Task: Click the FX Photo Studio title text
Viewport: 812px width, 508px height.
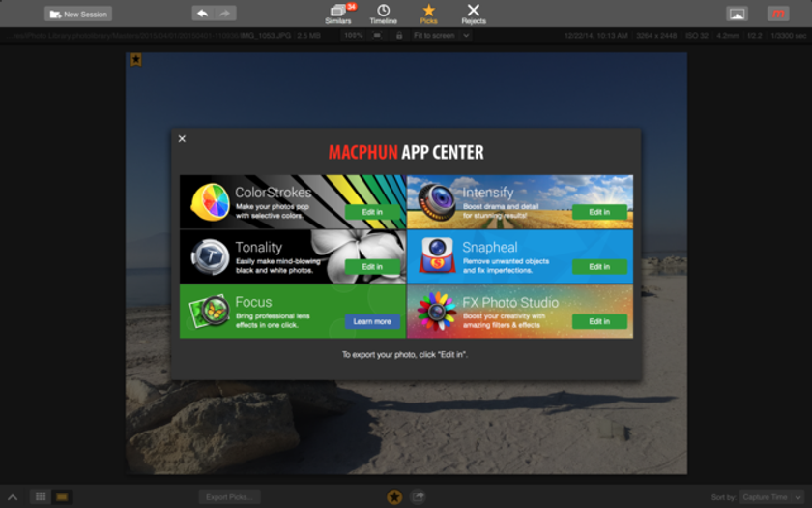Action: [510, 302]
